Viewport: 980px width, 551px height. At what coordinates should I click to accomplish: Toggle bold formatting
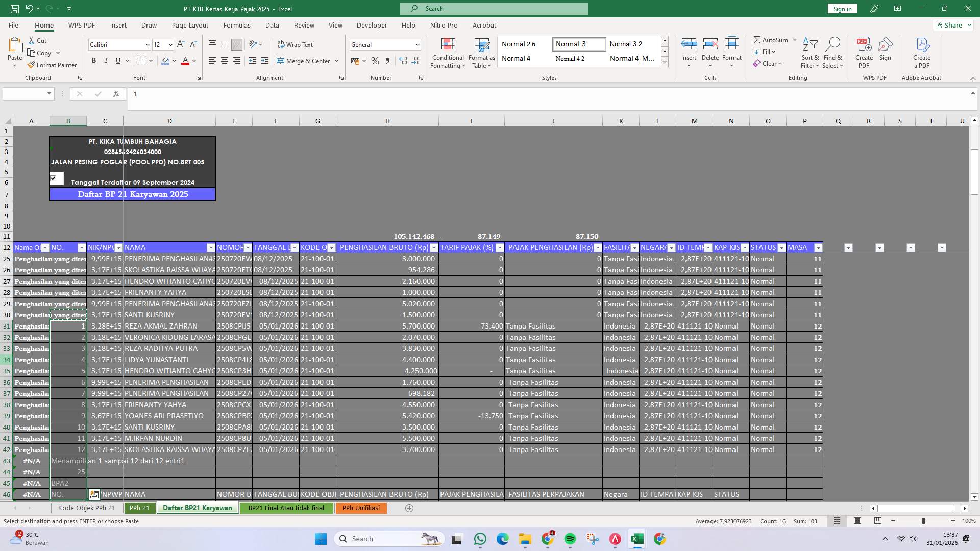(x=94, y=60)
